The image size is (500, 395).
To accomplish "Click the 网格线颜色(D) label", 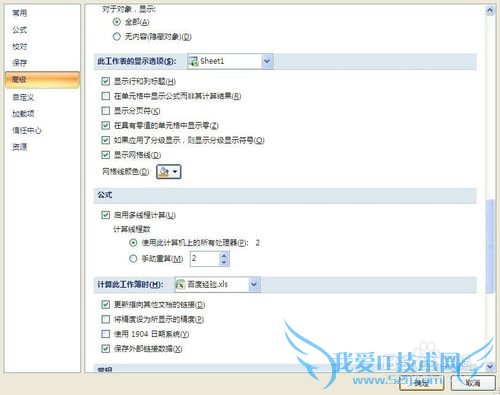I will click(x=125, y=172).
